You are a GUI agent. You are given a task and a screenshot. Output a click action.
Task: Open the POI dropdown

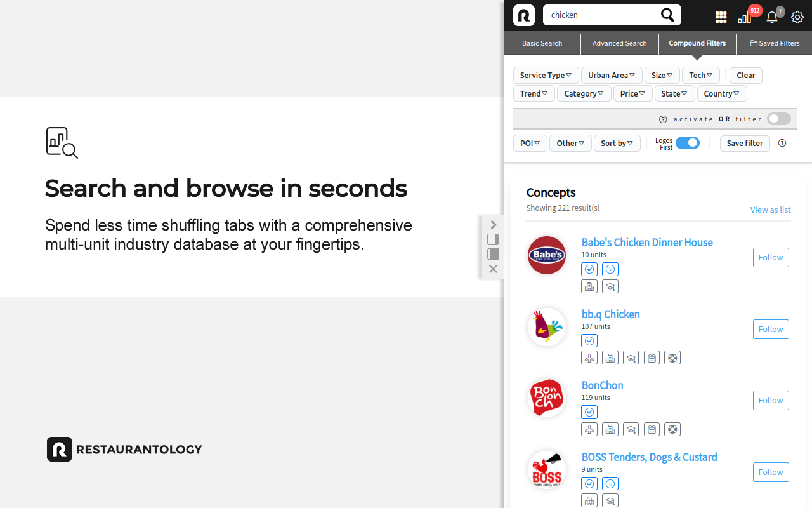click(530, 143)
